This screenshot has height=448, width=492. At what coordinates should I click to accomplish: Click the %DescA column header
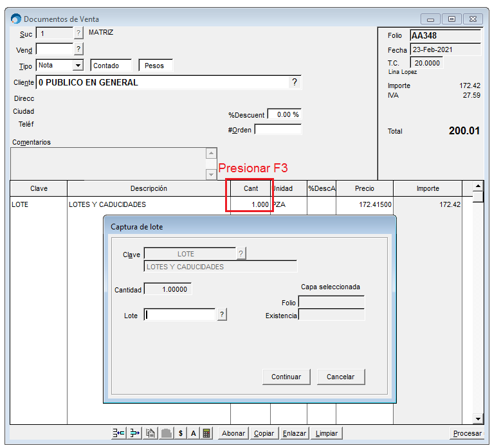point(322,188)
